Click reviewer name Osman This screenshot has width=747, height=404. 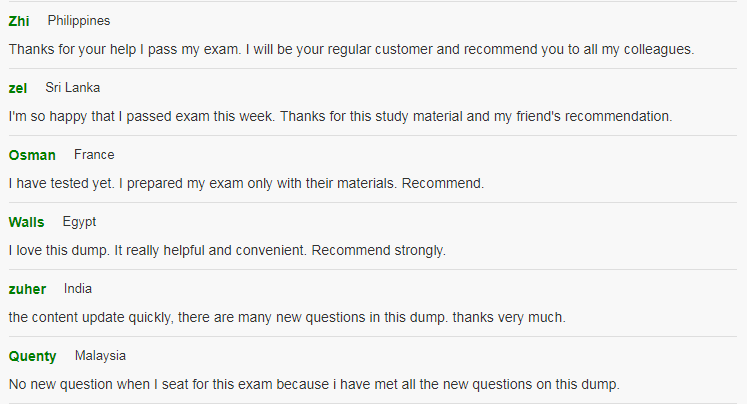32,155
